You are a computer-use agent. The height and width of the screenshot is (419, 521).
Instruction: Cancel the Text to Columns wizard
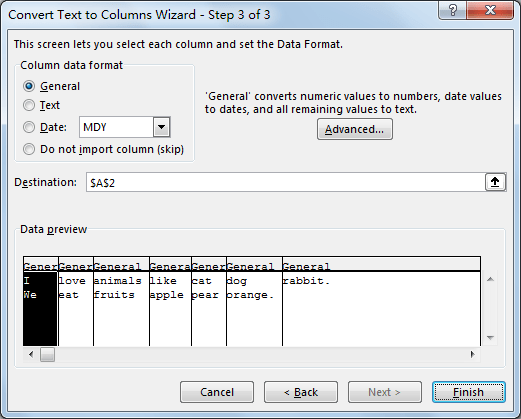(x=217, y=392)
